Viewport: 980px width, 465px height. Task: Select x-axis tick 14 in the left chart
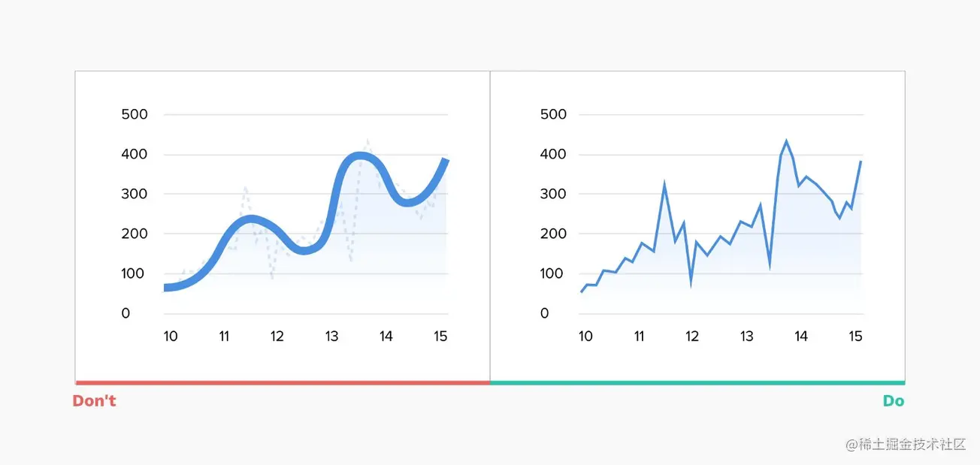386,336
